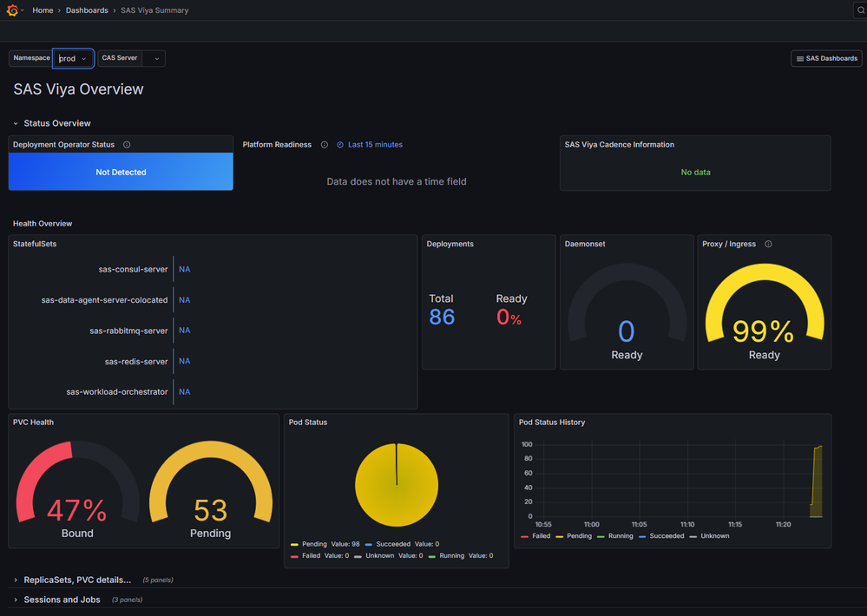The image size is (867, 616).
Task: Click the Not Detected status panel
Action: point(121,172)
